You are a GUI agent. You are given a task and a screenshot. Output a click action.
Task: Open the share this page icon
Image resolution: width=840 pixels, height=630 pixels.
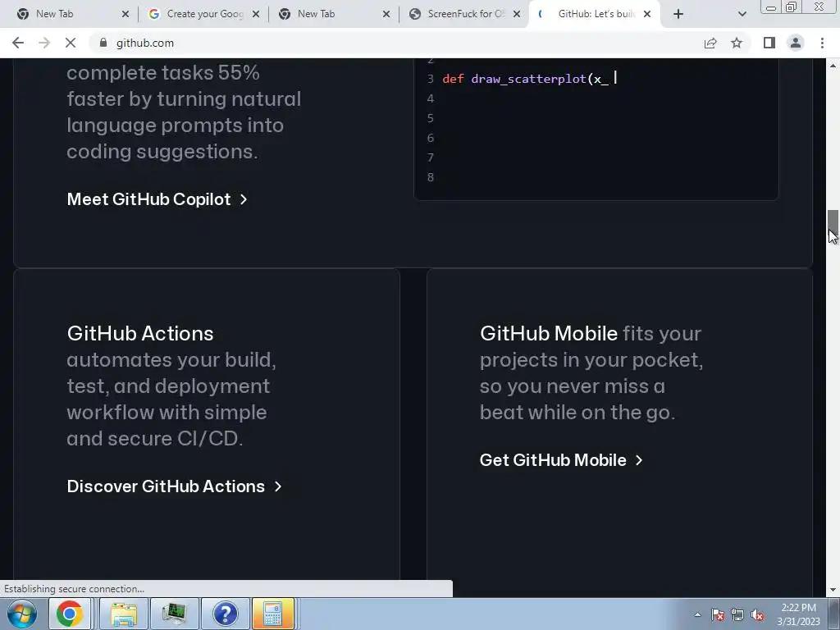tap(710, 43)
